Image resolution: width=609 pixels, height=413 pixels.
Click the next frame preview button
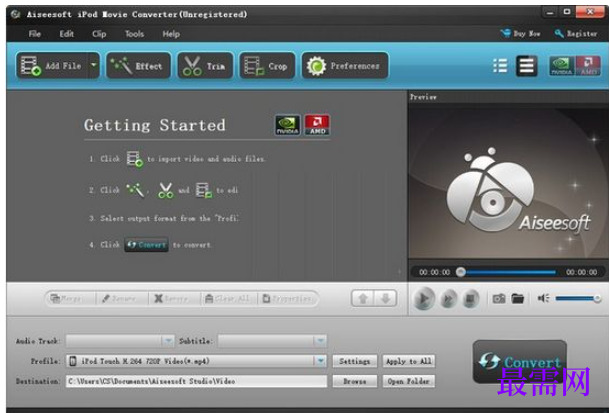point(448,298)
